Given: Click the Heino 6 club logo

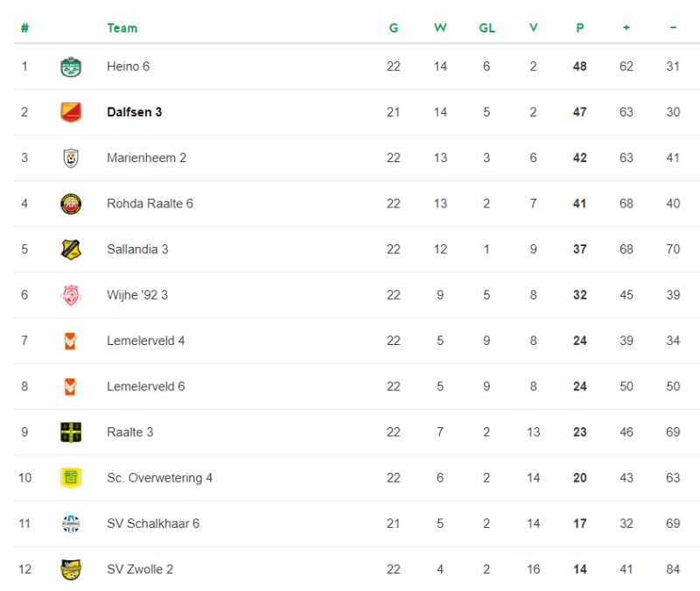Looking at the screenshot, I should click(71, 67).
